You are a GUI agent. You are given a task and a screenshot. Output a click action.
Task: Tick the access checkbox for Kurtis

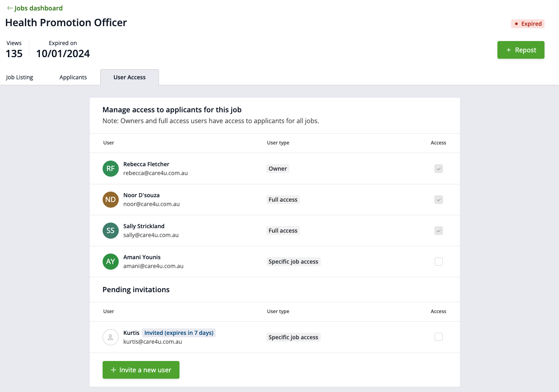pos(438,337)
